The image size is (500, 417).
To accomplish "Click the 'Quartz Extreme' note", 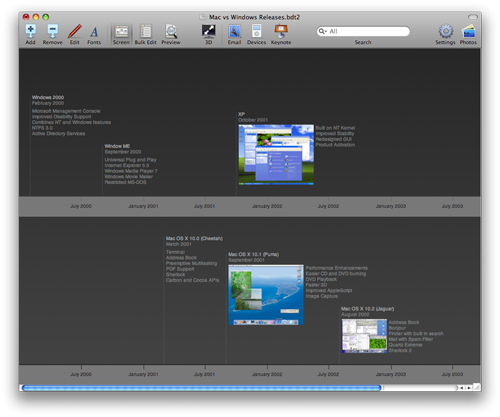I will coord(405,345).
